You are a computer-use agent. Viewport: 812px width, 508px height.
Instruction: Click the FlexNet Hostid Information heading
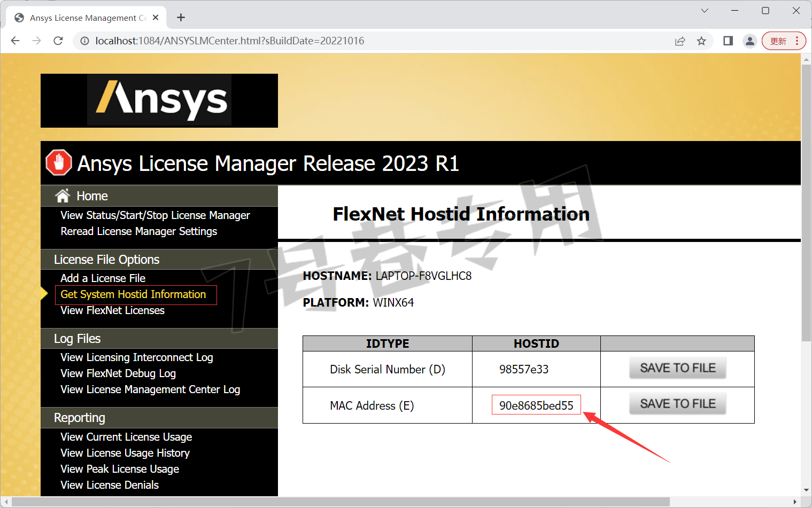coord(461,214)
